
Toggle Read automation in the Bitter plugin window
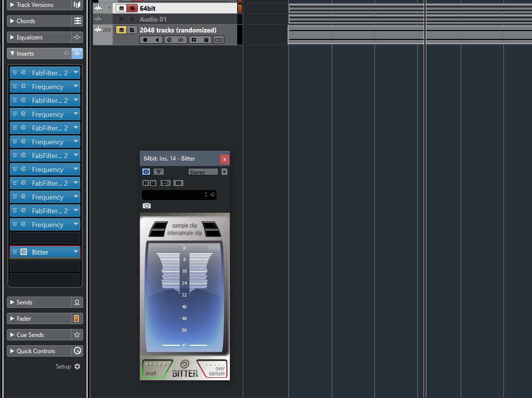146,183
